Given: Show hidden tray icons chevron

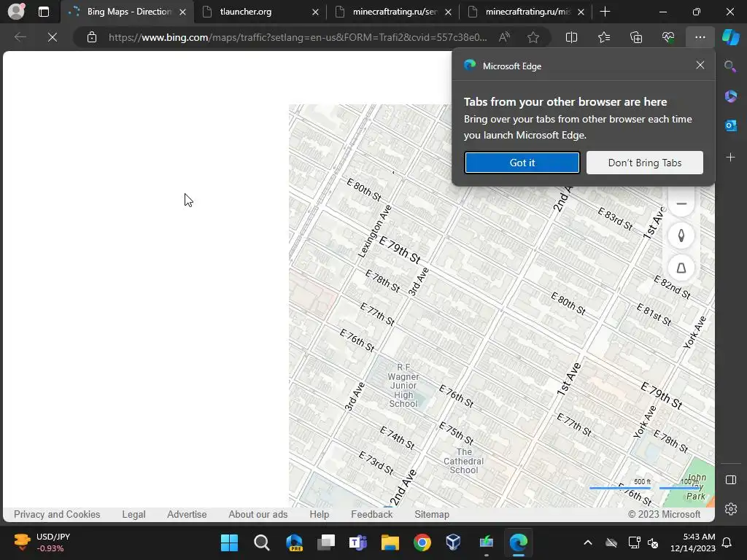Looking at the screenshot, I should tap(588, 542).
